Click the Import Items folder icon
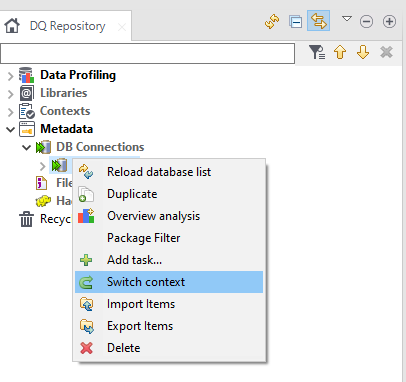406x382 pixels. tap(87, 304)
